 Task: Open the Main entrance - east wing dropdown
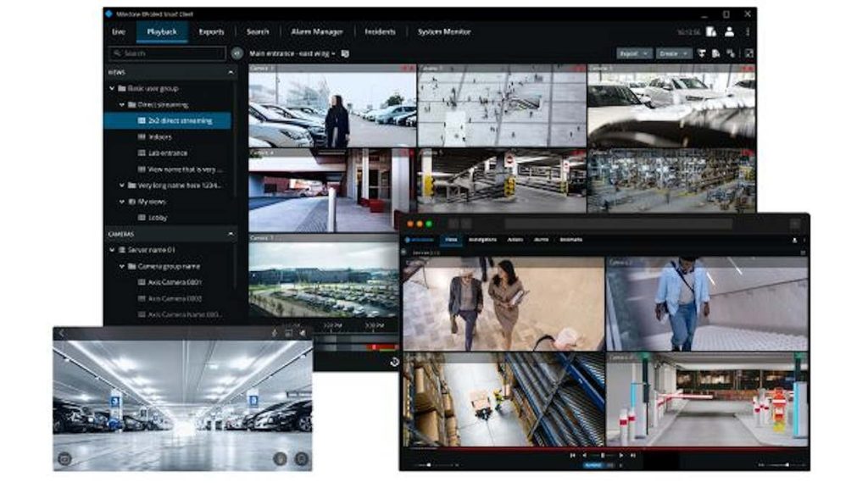pyautogui.click(x=292, y=53)
